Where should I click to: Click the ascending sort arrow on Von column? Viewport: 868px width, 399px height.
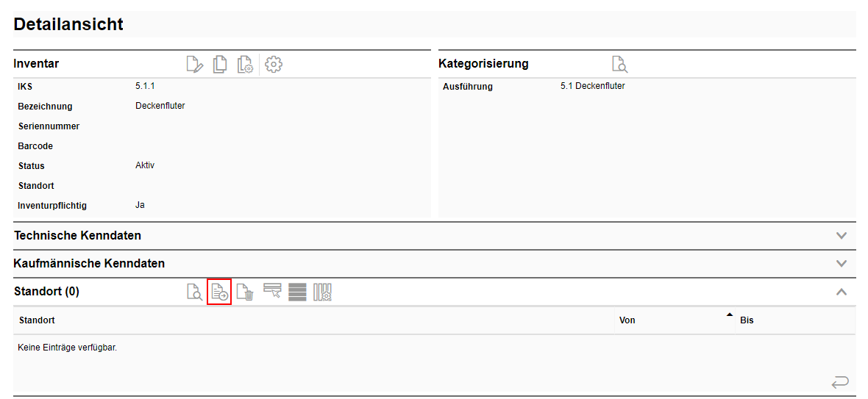pos(729,314)
